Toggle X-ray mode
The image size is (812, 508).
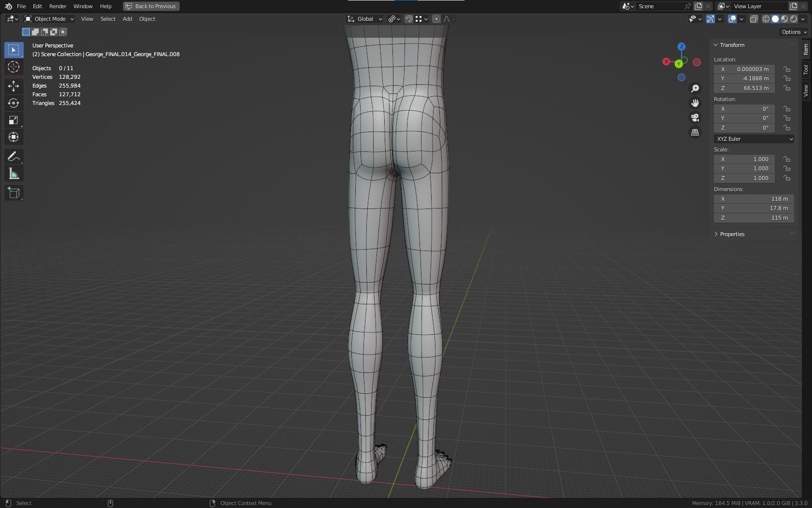754,19
